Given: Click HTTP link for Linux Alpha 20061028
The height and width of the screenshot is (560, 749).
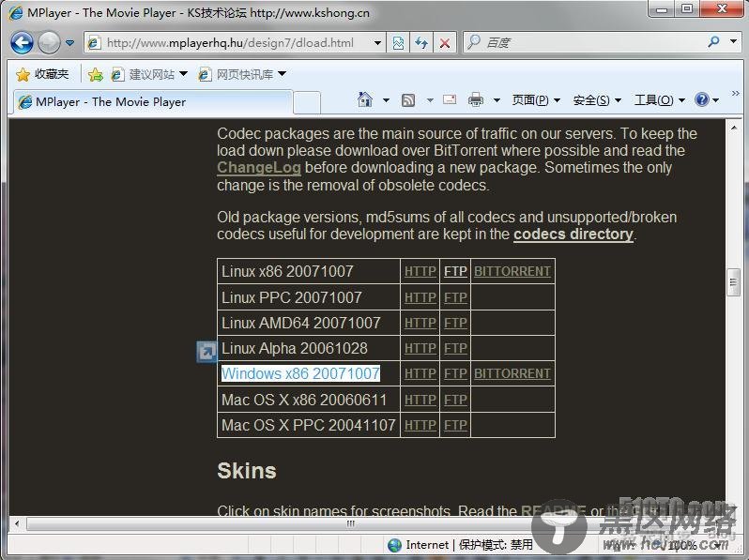Looking at the screenshot, I should click(420, 349).
